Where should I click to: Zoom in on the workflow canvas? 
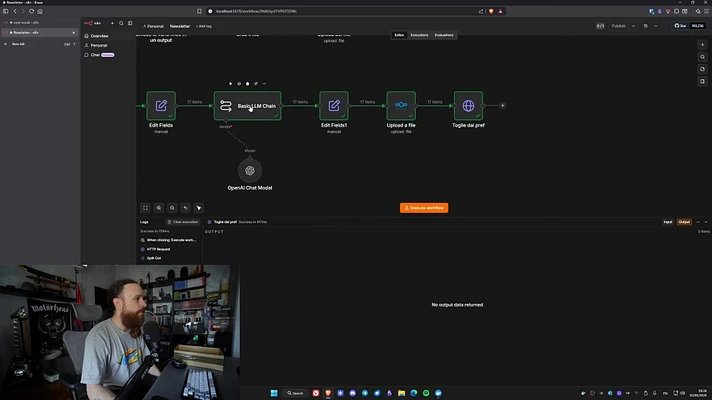[159, 208]
